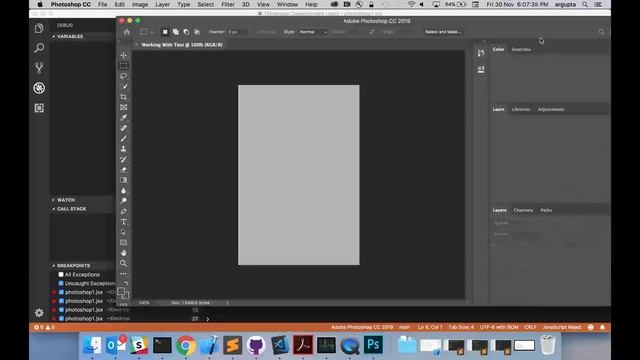Select the Blur tool
This screenshot has width=640, height=360.
[x=123, y=191]
